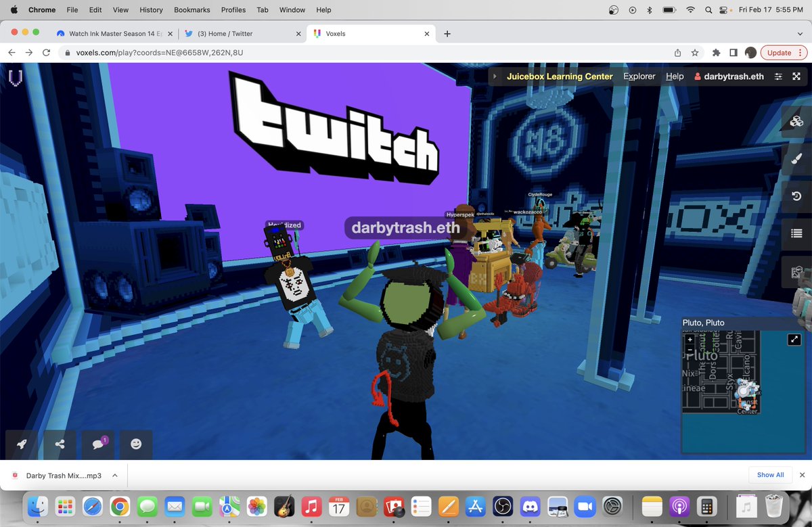Click the Voxels logo in the top-left corner
The width and height of the screenshot is (812, 527).
(16, 78)
